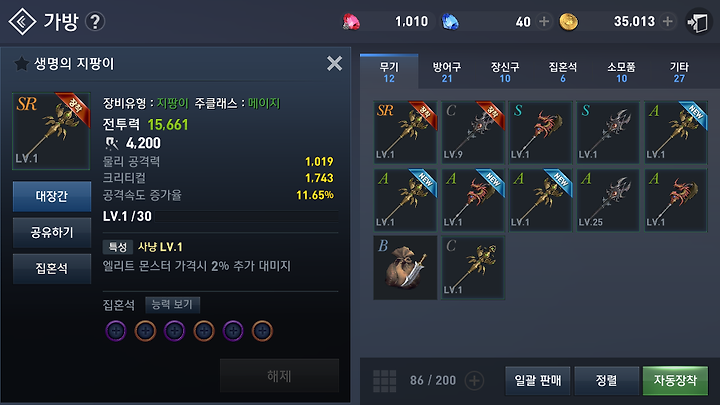Image resolution: width=720 pixels, height=405 pixels.
Task: Click the 일괄 판매 button
Action: point(538,380)
